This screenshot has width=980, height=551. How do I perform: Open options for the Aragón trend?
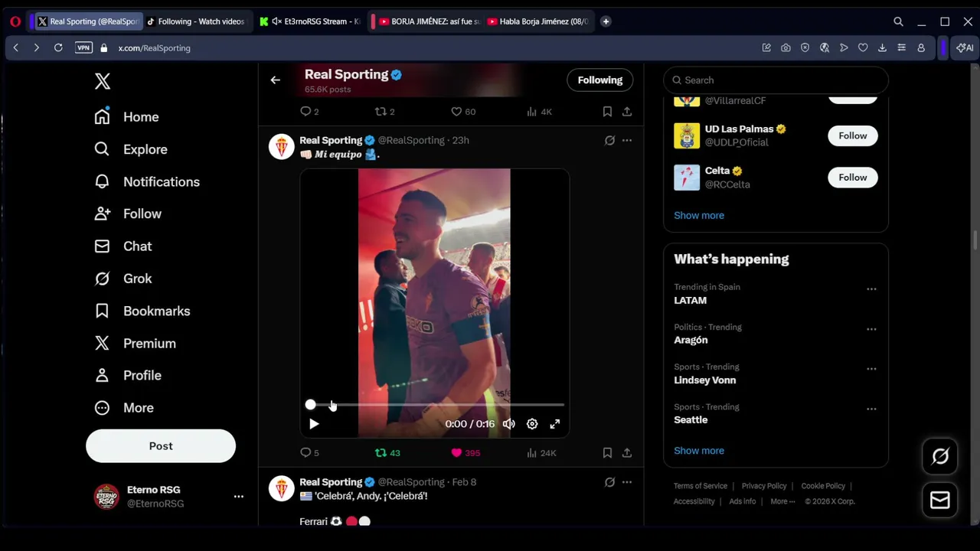coord(871,329)
